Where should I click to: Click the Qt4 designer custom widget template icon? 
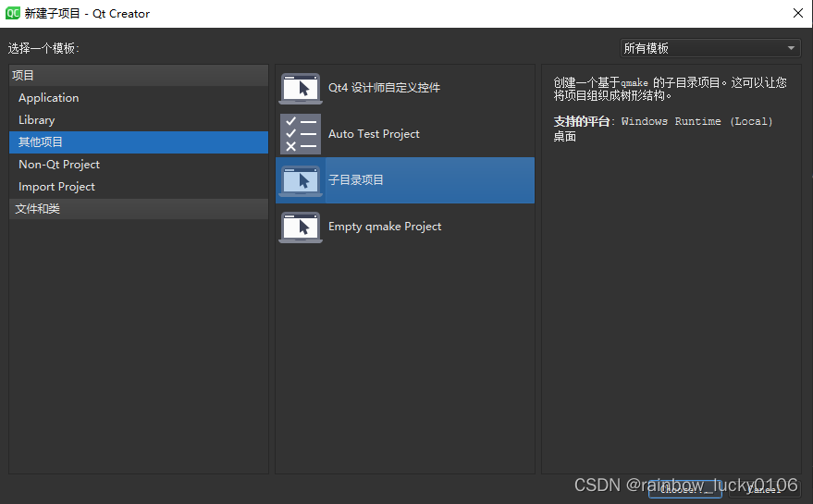(x=301, y=89)
